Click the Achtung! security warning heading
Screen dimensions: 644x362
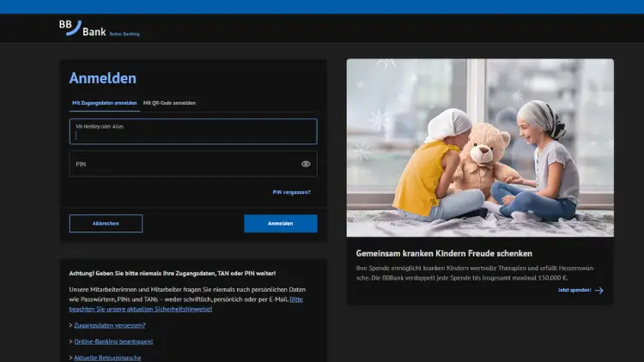pyautogui.click(x=173, y=274)
